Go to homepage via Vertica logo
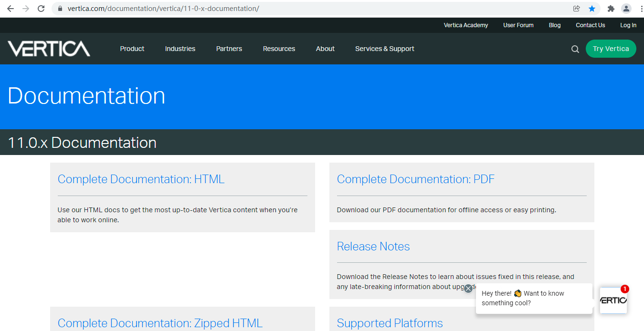Image resolution: width=644 pixels, height=331 pixels. [49, 49]
